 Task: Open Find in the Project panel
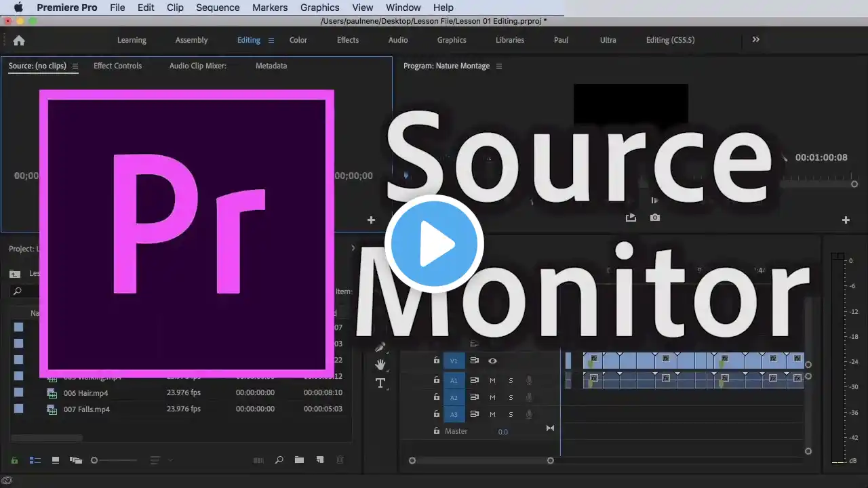279,460
